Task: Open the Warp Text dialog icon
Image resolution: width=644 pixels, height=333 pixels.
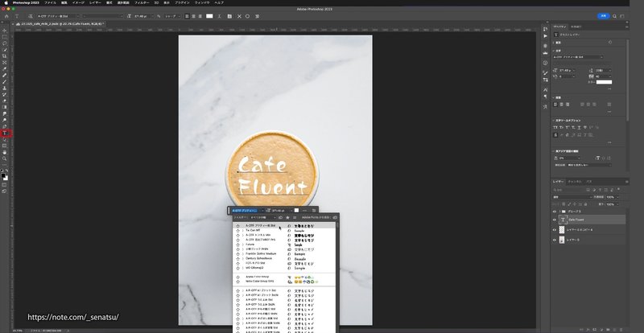Action: (x=220, y=16)
